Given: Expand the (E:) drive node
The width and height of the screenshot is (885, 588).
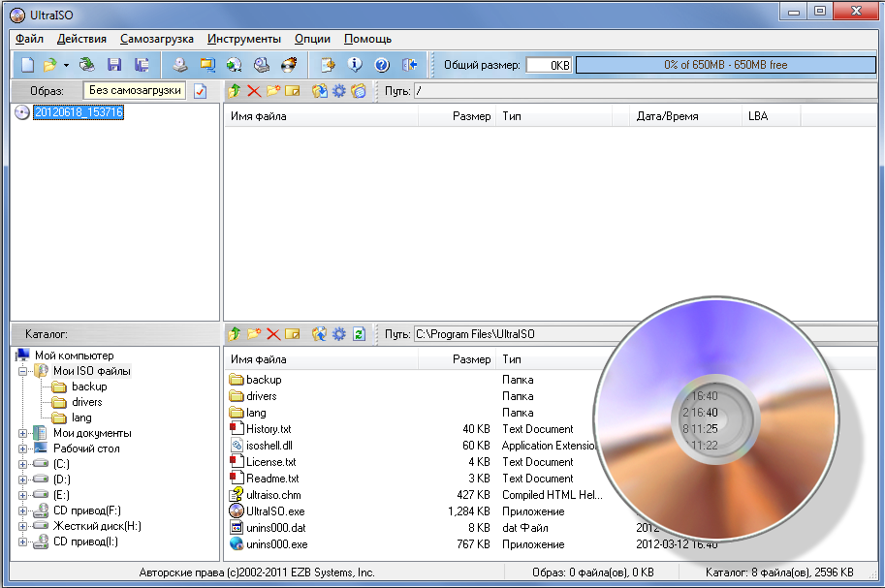Looking at the screenshot, I should point(23,495).
